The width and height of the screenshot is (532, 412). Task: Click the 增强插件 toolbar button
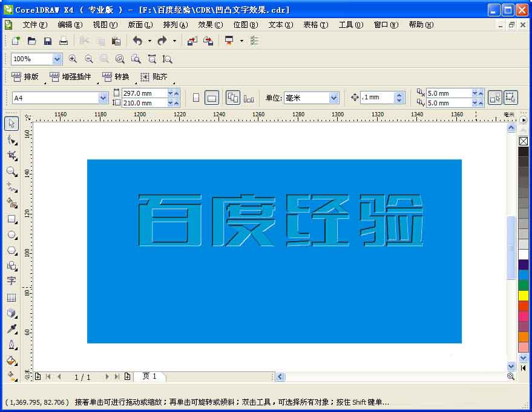[71, 77]
